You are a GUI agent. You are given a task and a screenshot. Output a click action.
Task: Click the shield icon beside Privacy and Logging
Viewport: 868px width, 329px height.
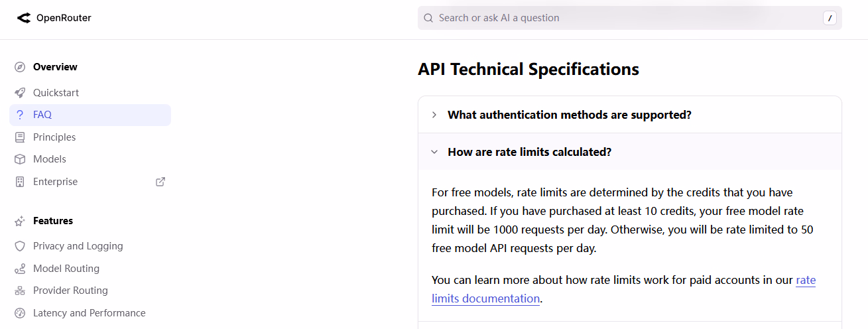point(20,246)
